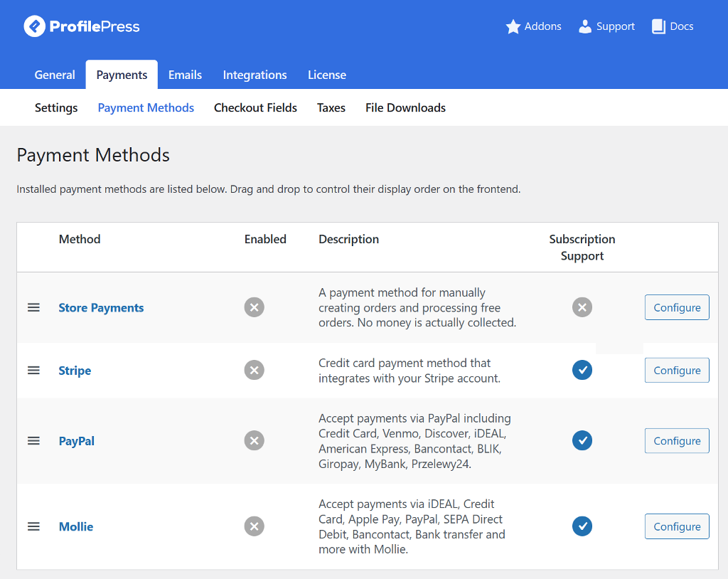Configure the PayPal payment method
728x579 pixels.
click(x=677, y=440)
